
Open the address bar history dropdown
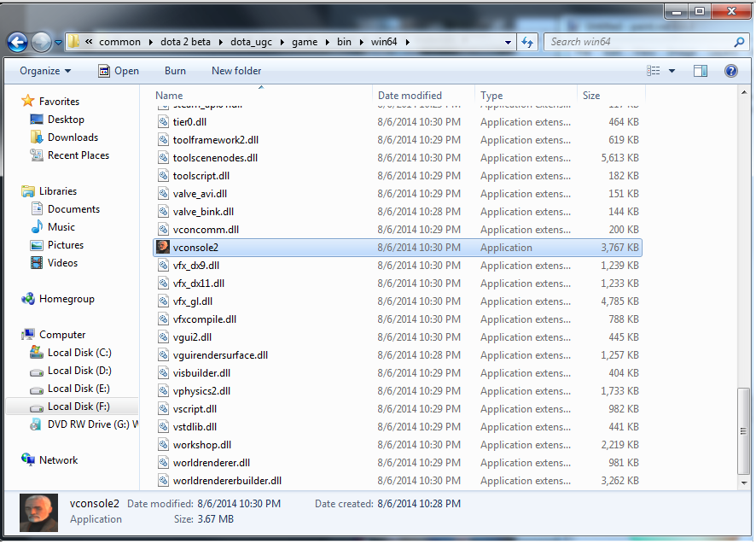click(x=508, y=43)
